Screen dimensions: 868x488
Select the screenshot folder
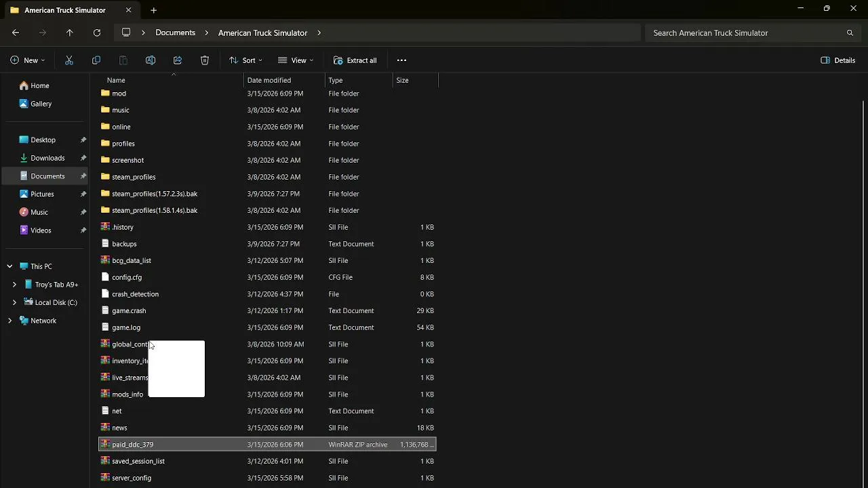click(267, 160)
